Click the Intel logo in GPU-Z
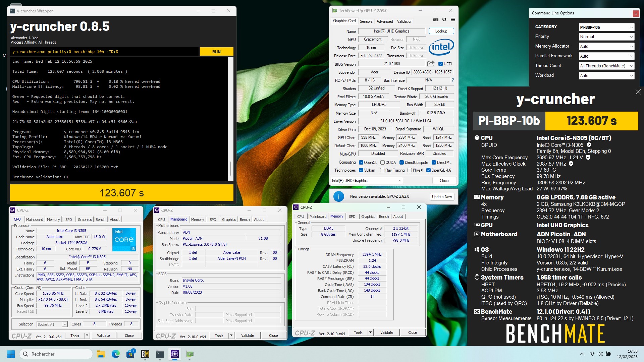Screen dimensions: 644x362 (x=441, y=47)
